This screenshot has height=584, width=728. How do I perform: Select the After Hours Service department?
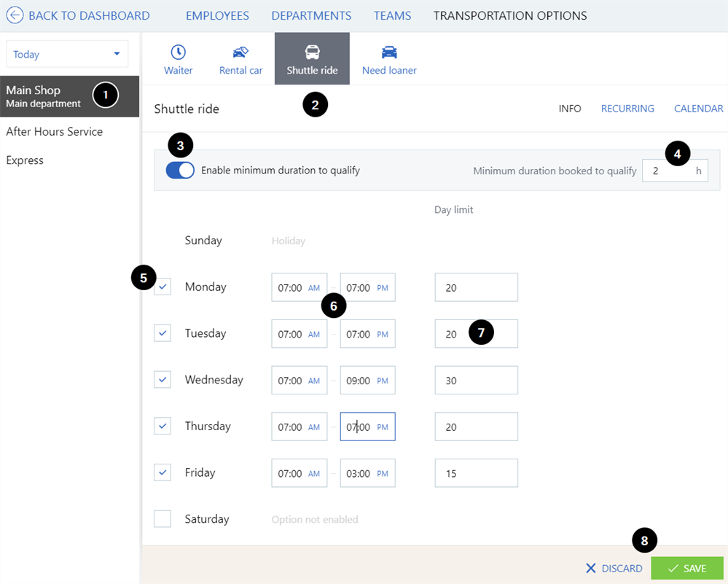pyautogui.click(x=54, y=131)
